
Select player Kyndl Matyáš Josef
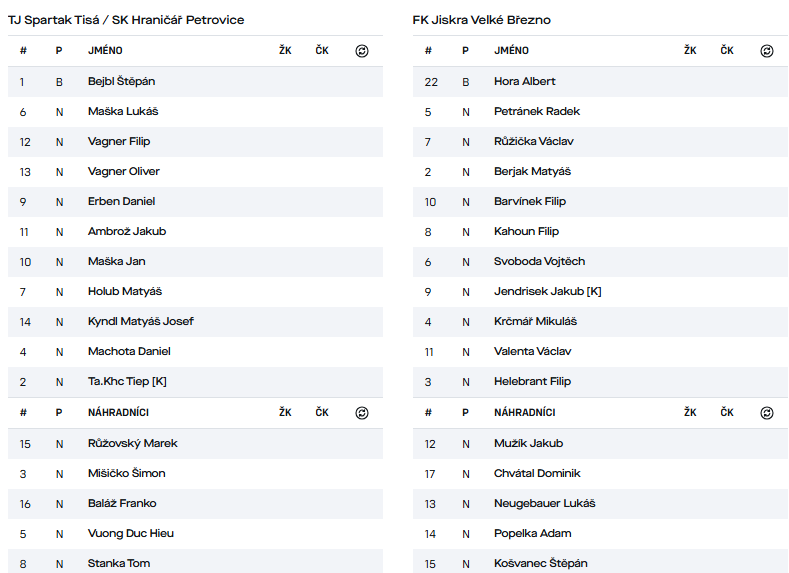[x=140, y=321]
